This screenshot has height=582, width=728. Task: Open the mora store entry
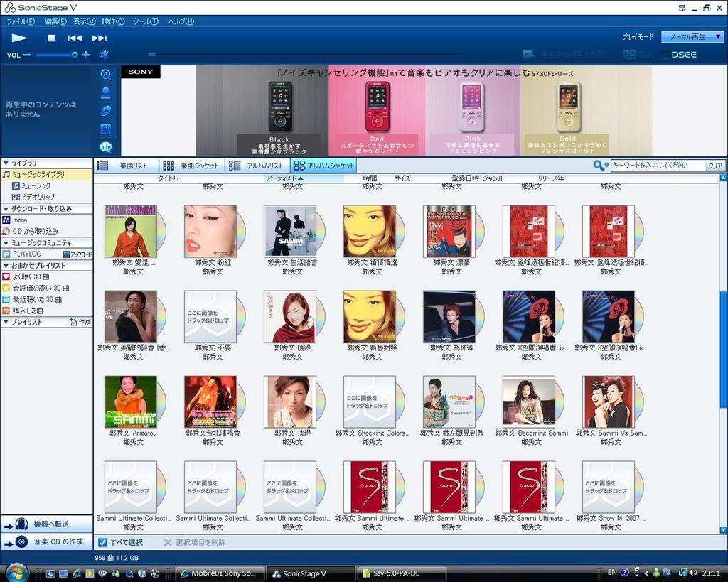click(x=15, y=220)
